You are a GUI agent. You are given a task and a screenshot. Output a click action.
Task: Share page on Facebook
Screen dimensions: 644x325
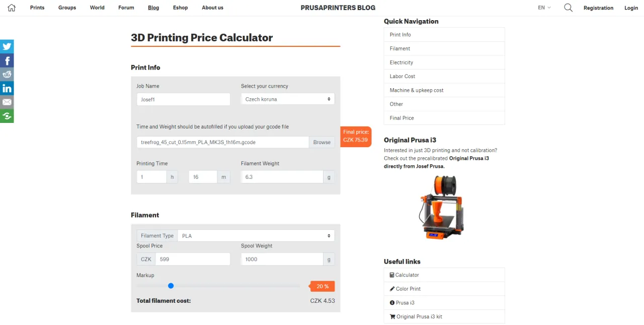point(7,60)
